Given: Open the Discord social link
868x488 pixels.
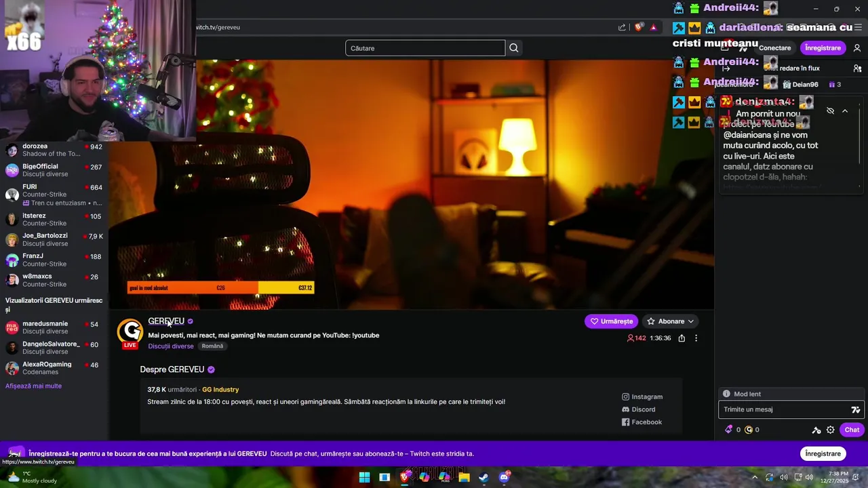Looking at the screenshot, I should click(638, 409).
